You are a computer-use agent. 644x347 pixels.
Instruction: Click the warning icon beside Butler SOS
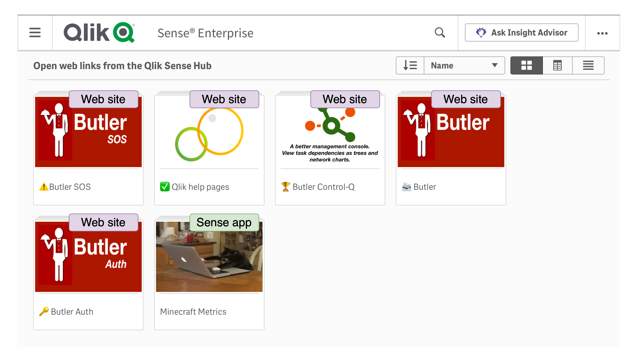click(44, 187)
